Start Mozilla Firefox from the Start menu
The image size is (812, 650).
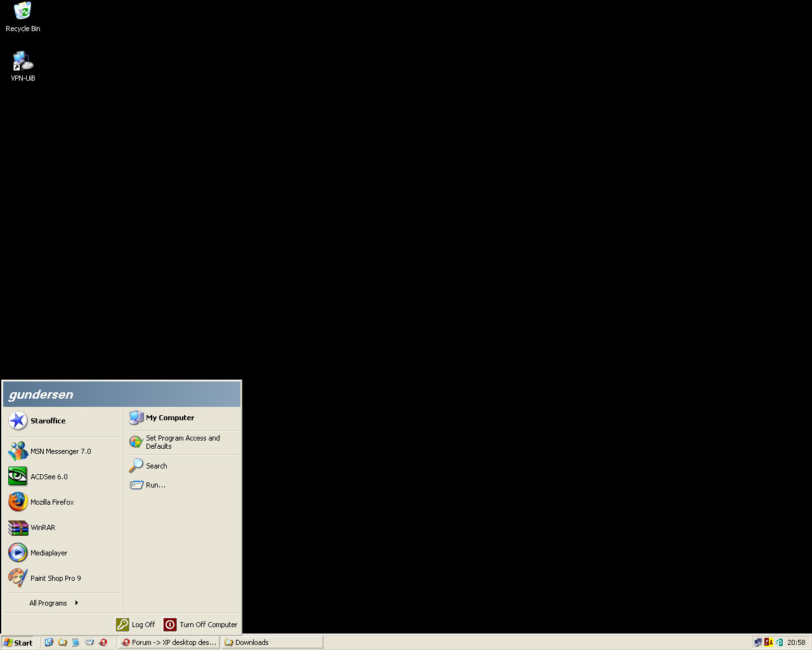64,502
